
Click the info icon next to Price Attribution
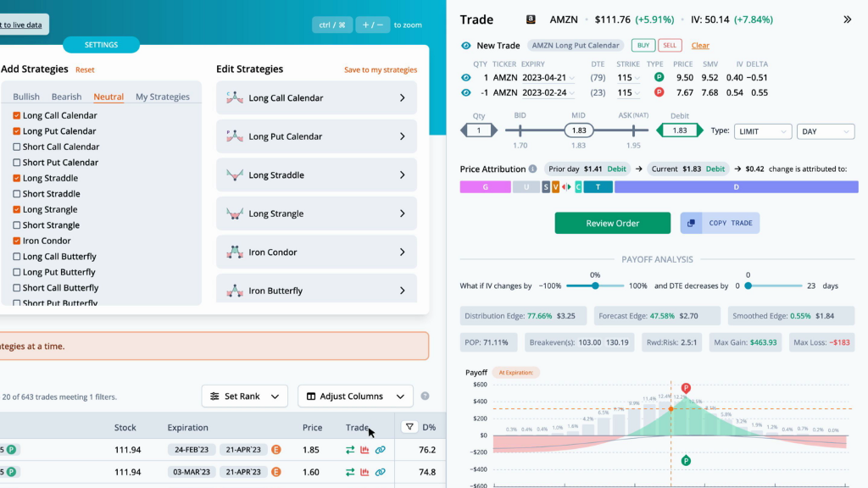pyautogui.click(x=532, y=169)
